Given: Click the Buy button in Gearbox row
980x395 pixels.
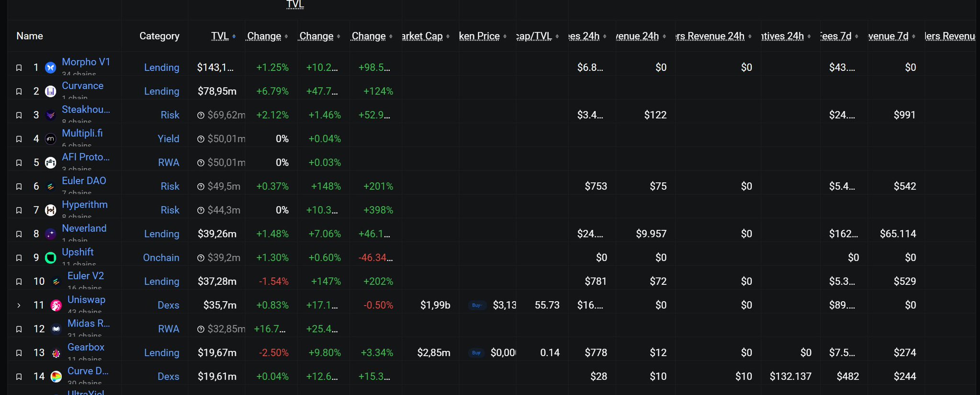Looking at the screenshot, I should [476, 352].
